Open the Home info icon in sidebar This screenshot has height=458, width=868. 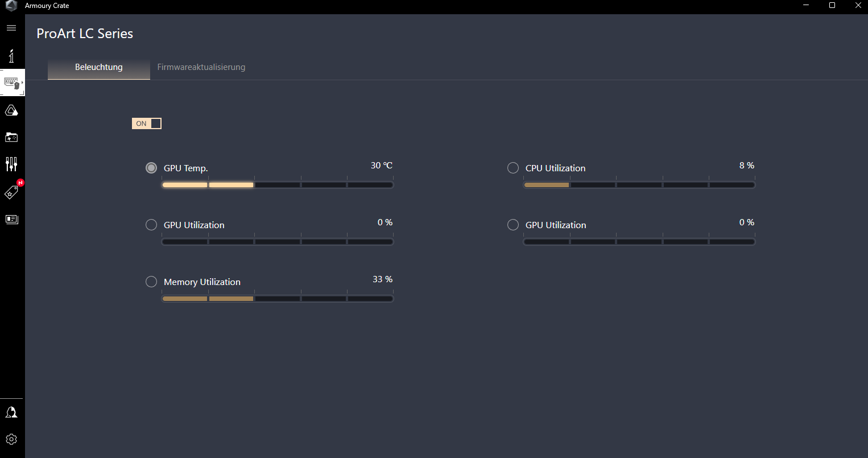(11, 56)
